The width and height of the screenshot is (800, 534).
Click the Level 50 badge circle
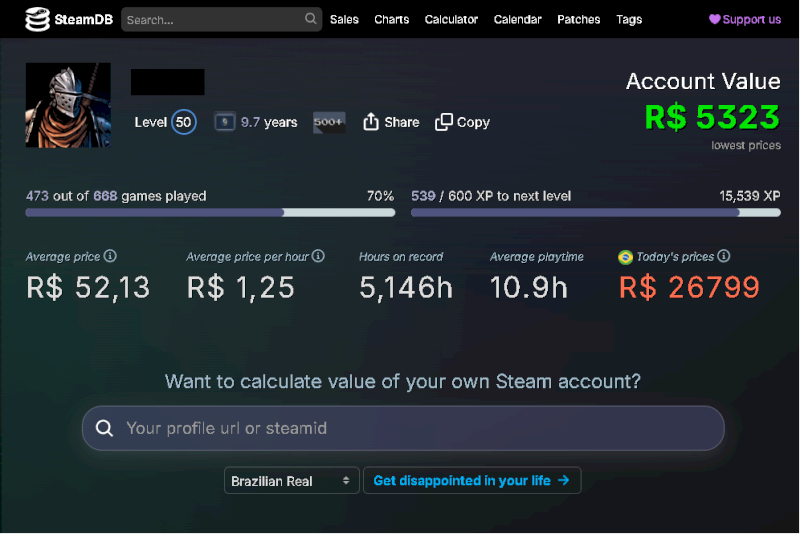184,122
